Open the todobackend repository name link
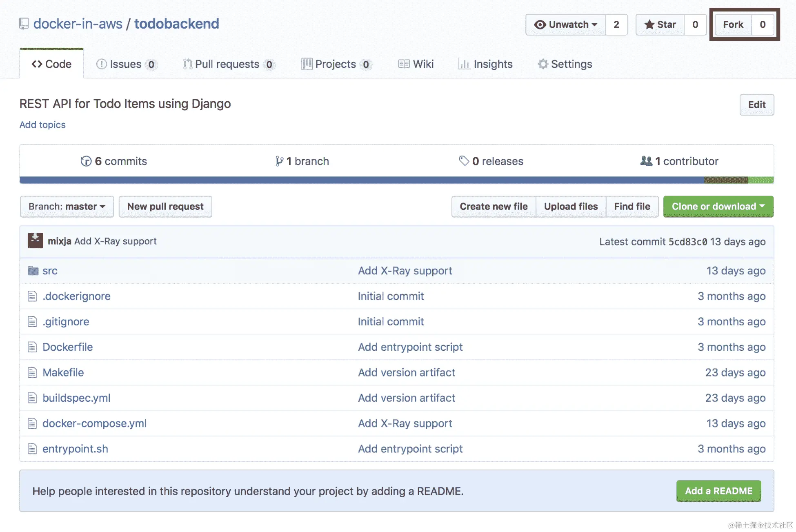The image size is (796, 532). (177, 24)
